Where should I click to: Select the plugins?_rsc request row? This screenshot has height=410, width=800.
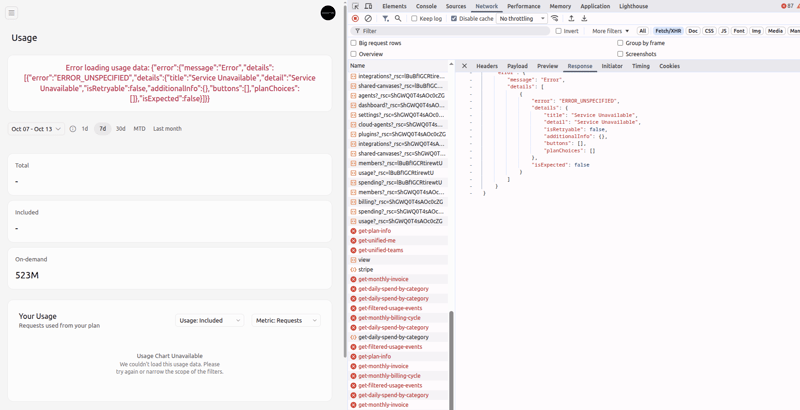pos(398,134)
